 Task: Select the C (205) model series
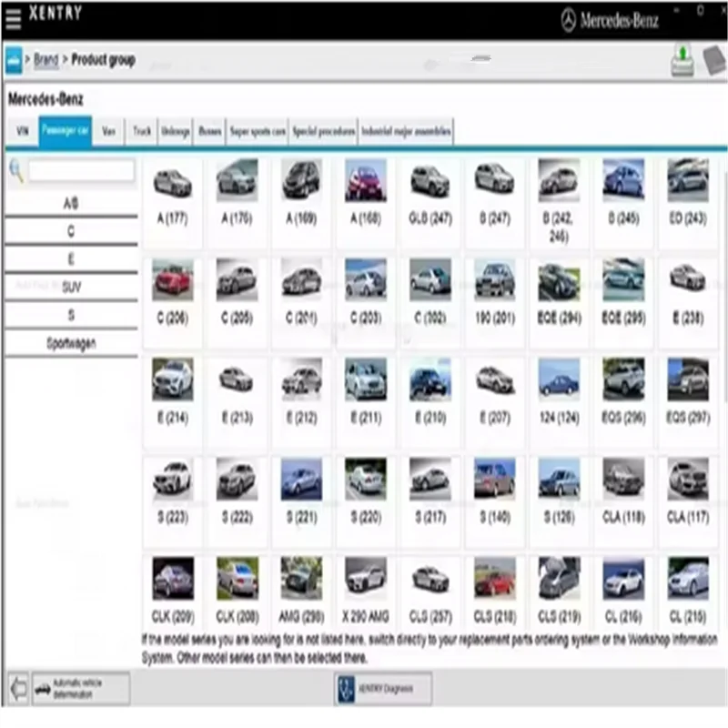pos(237,302)
